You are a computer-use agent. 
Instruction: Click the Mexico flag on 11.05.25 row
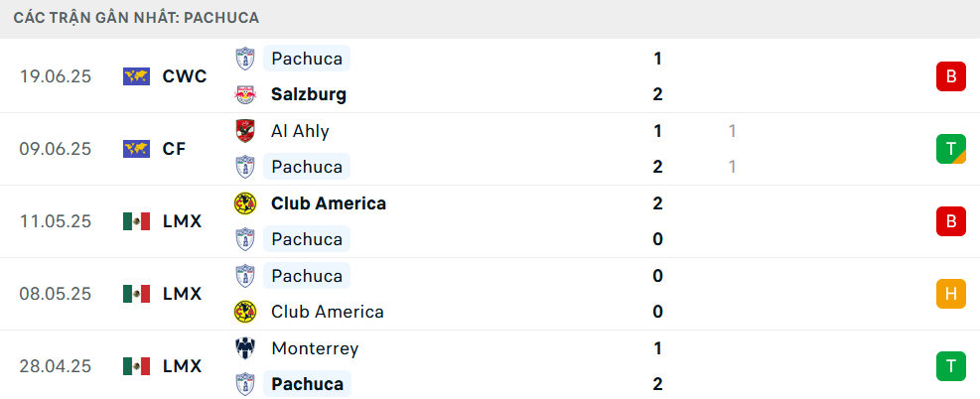pos(136,221)
